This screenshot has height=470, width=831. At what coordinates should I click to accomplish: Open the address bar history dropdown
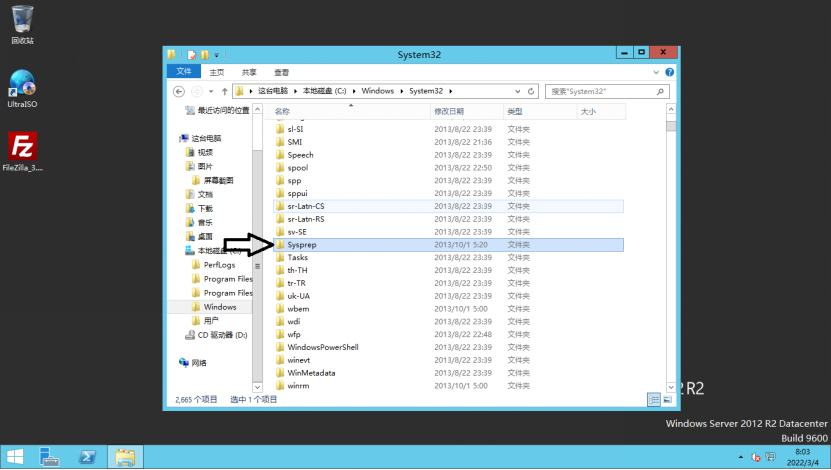tap(518, 91)
